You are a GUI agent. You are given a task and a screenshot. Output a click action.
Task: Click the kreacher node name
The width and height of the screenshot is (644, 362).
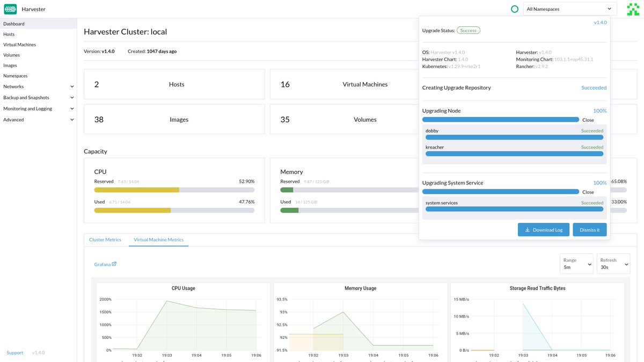point(435,147)
